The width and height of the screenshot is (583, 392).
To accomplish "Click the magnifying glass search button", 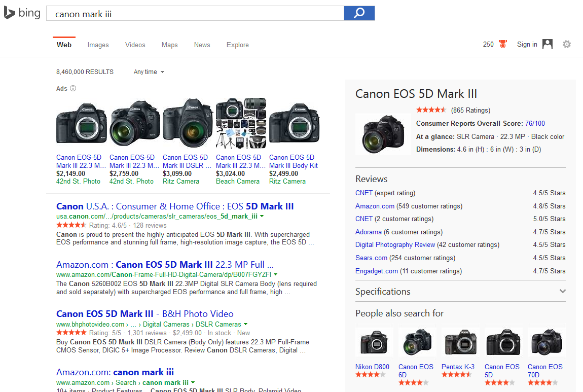I will [359, 13].
